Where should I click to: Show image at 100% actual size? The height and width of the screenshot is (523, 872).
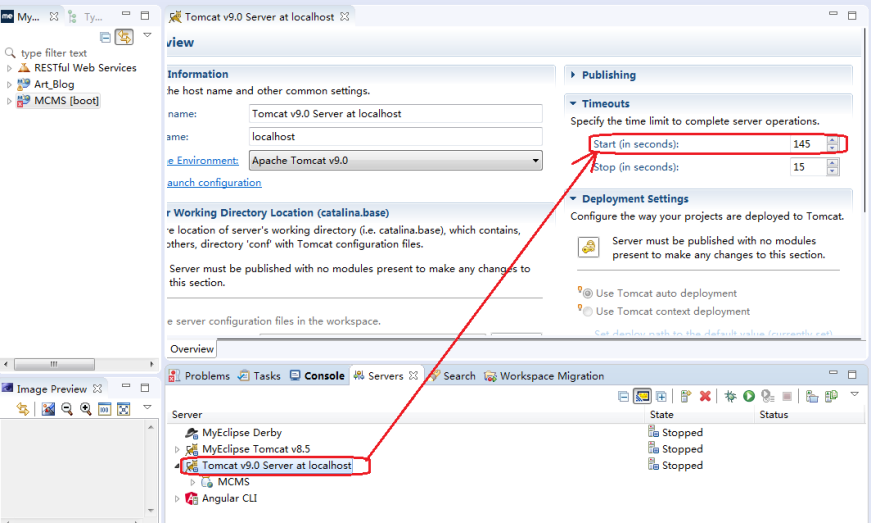click(x=105, y=409)
